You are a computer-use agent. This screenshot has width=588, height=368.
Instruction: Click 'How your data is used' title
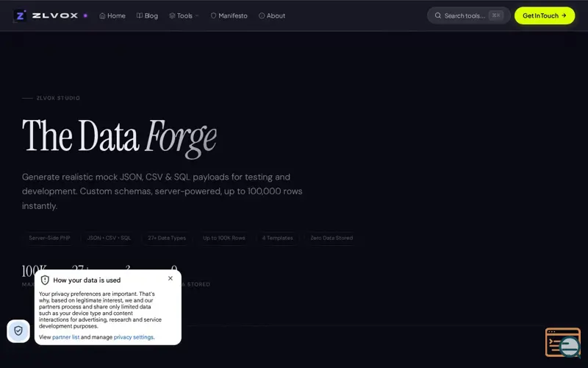[87, 280]
